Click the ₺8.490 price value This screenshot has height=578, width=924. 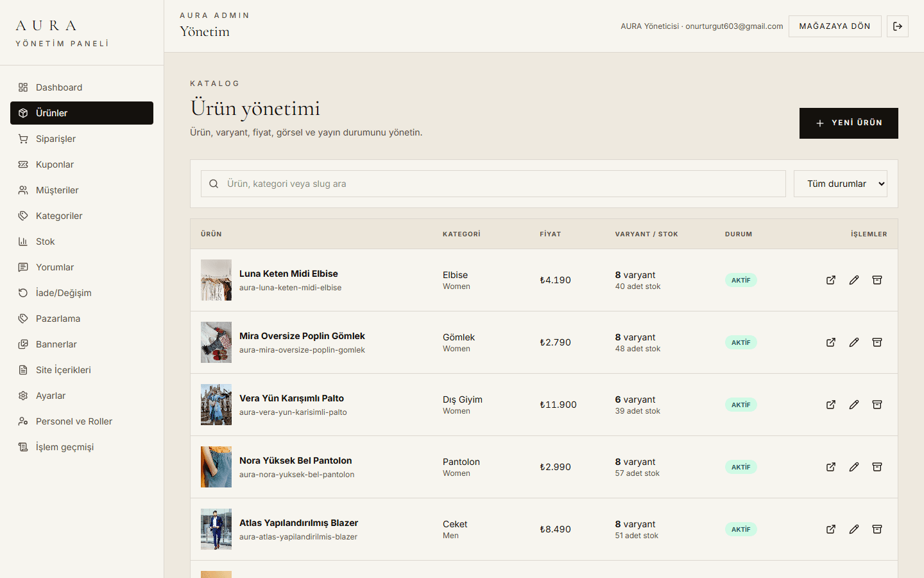556,529
